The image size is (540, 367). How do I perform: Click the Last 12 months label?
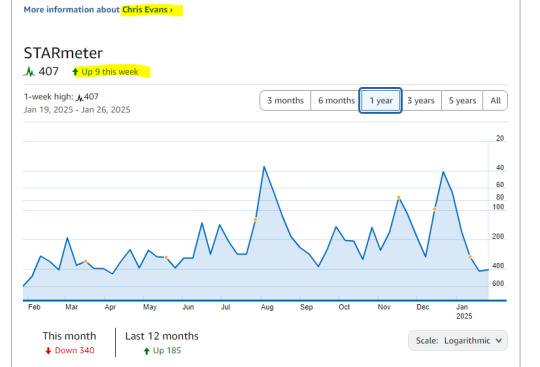(162, 336)
